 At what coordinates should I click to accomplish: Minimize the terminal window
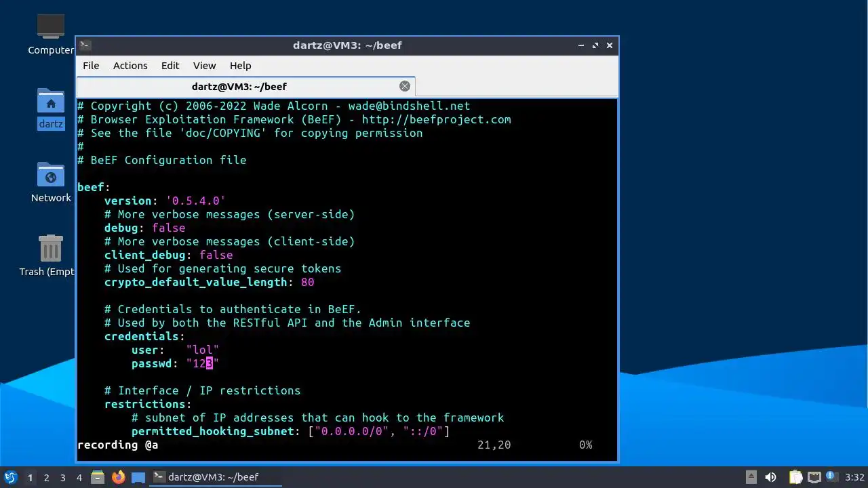[x=581, y=45]
